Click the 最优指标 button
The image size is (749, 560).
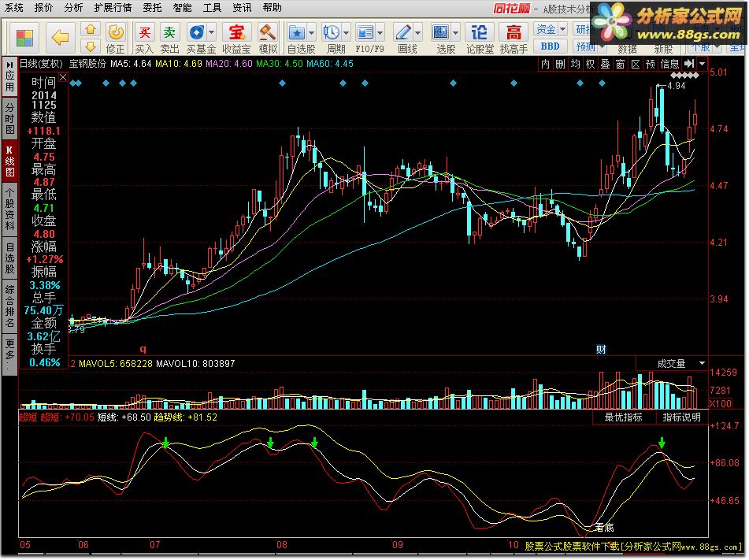(623, 417)
